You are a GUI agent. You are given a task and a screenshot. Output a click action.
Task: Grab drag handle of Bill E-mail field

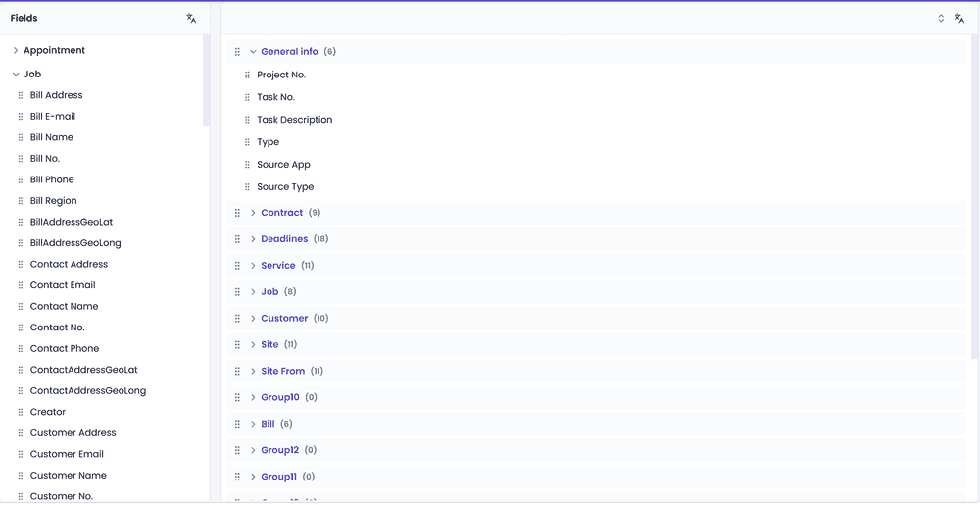(x=21, y=117)
